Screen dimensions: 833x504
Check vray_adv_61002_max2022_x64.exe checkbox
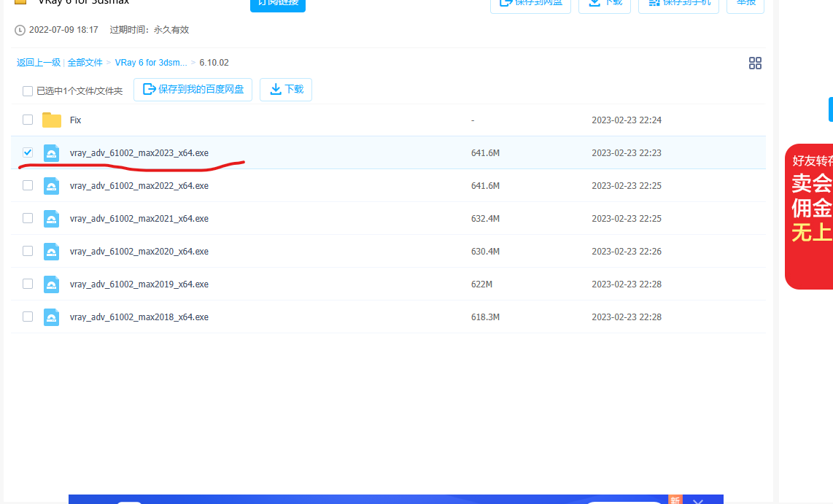tap(28, 185)
